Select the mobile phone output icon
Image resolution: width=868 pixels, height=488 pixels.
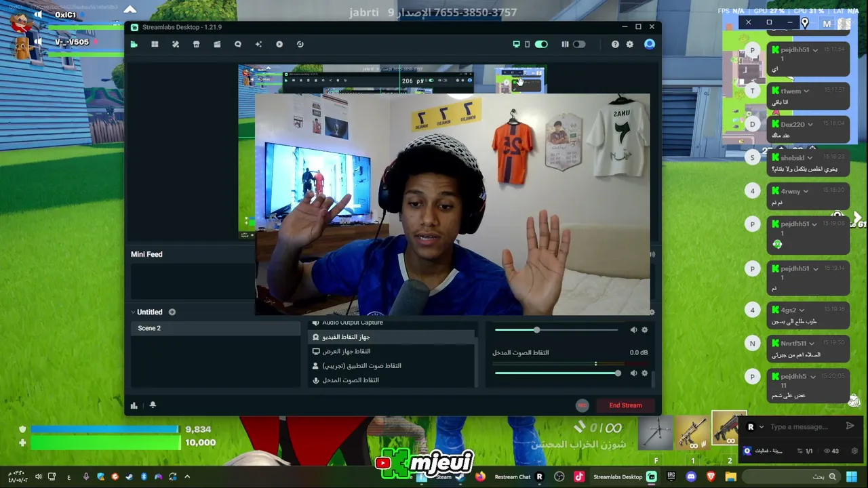(x=527, y=44)
